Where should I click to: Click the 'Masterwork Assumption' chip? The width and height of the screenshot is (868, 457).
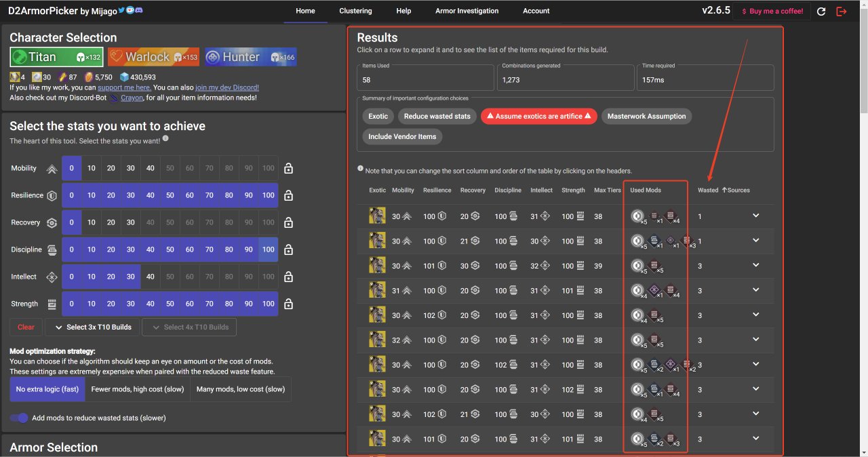[x=646, y=116]
